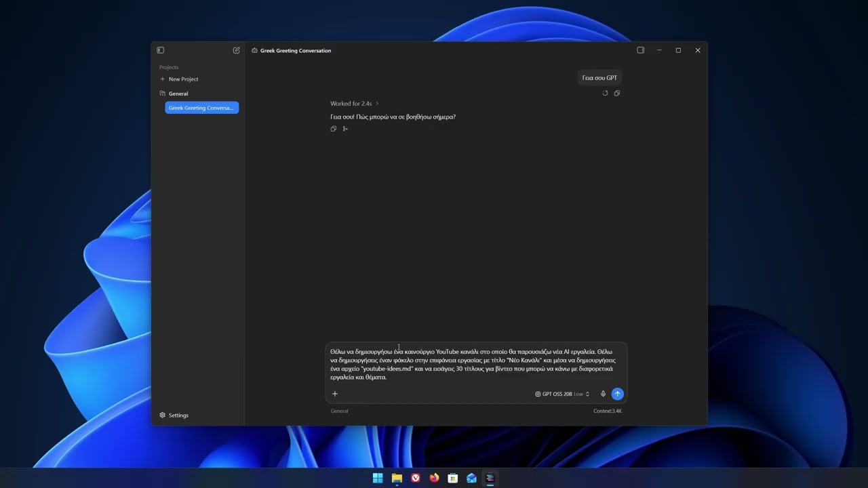Viewport: 868px width, 488px height.
Task: Activate microphone voice input
Action: [603, 394]
